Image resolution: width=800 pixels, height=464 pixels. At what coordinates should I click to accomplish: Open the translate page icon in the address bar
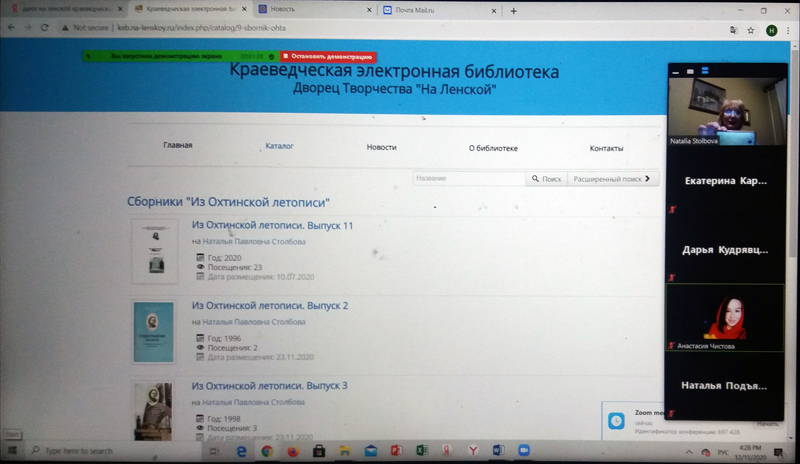[734, 31]
